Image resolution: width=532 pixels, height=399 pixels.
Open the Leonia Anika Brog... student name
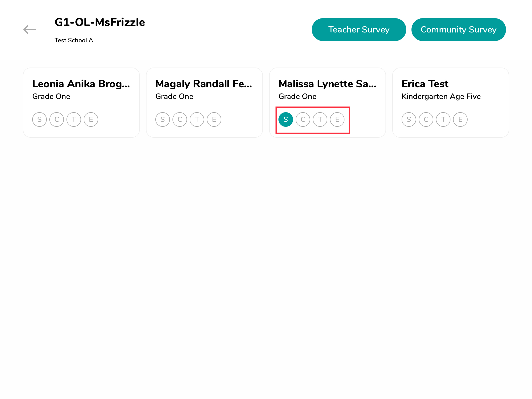81,84
